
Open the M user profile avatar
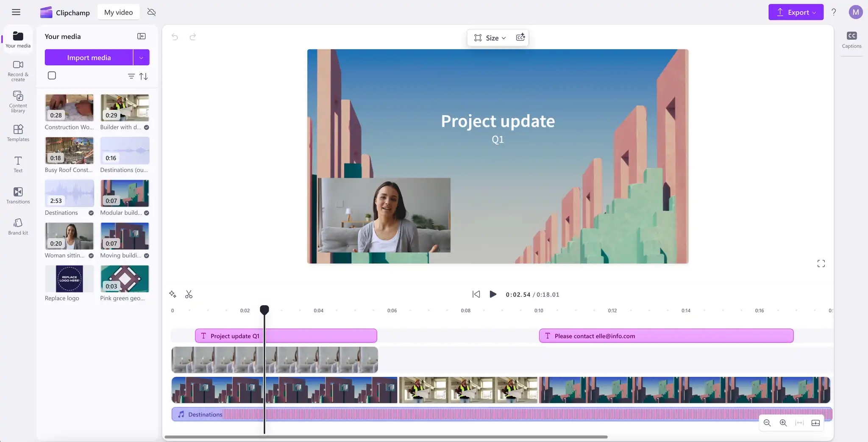coord(856,12)
